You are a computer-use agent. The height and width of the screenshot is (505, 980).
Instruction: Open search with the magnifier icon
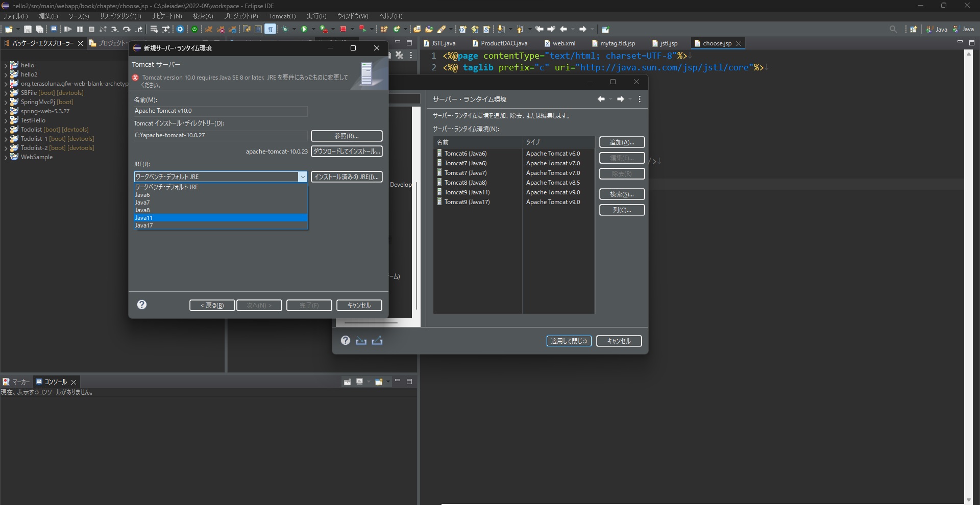893,29
